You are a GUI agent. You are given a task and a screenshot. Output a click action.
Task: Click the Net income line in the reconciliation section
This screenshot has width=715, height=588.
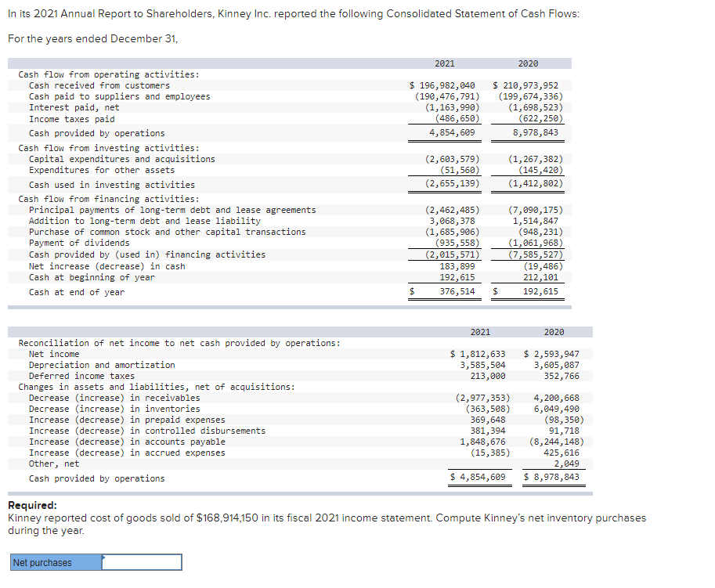(57, 353)
